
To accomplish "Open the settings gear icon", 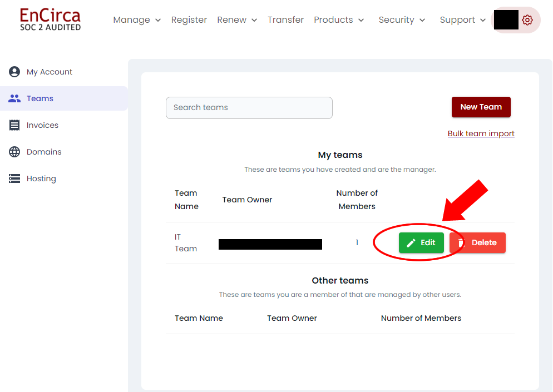I will coord(527,19).
